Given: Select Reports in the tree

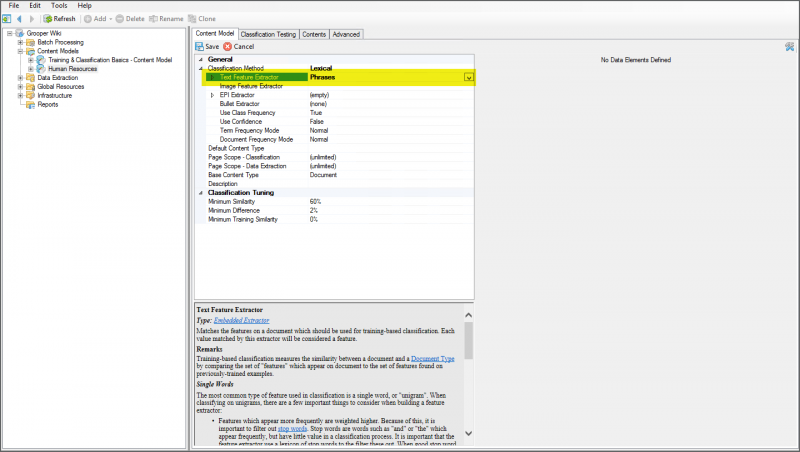Looking at the screenshot, I should tap(47, 105).
